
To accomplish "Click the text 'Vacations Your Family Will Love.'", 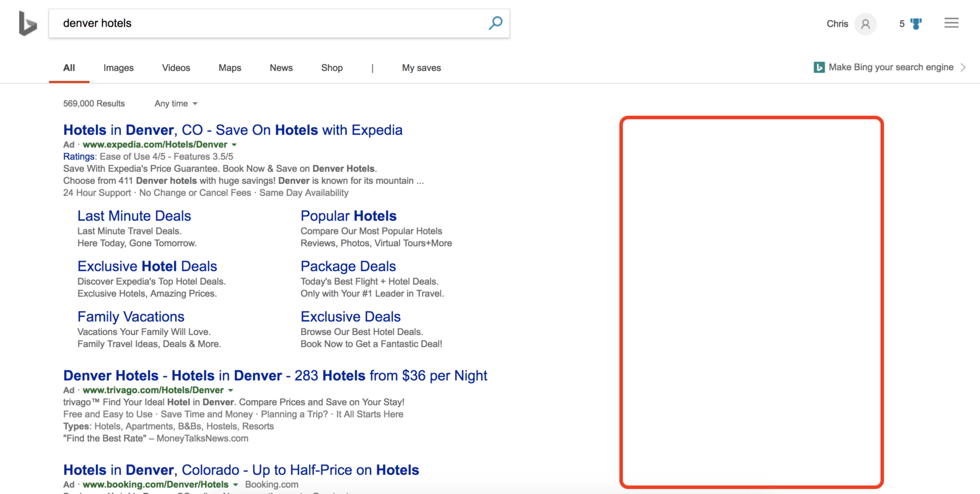I will [144, 332].
